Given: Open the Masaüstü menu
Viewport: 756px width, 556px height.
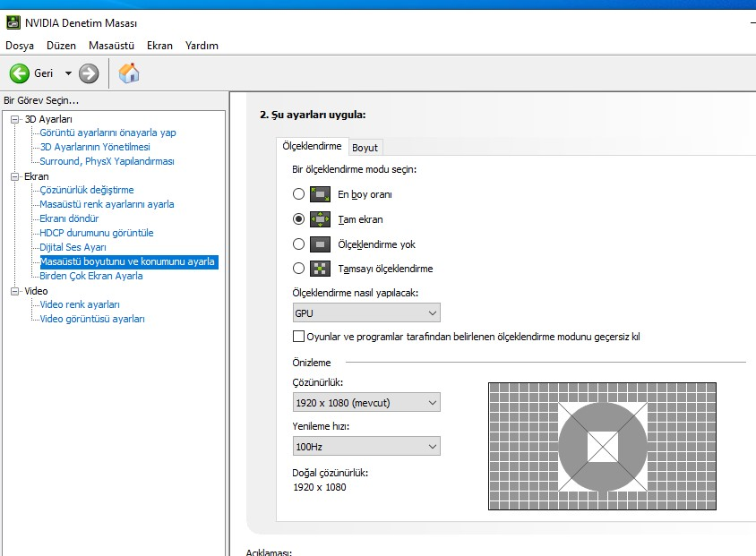Looking at the screenshot, I should pos(111,46).
